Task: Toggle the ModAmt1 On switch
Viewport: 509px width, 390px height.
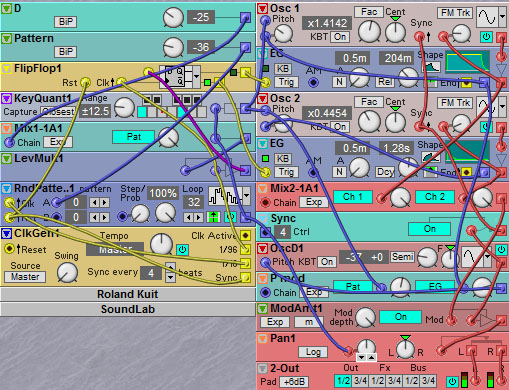Action: 400,317
